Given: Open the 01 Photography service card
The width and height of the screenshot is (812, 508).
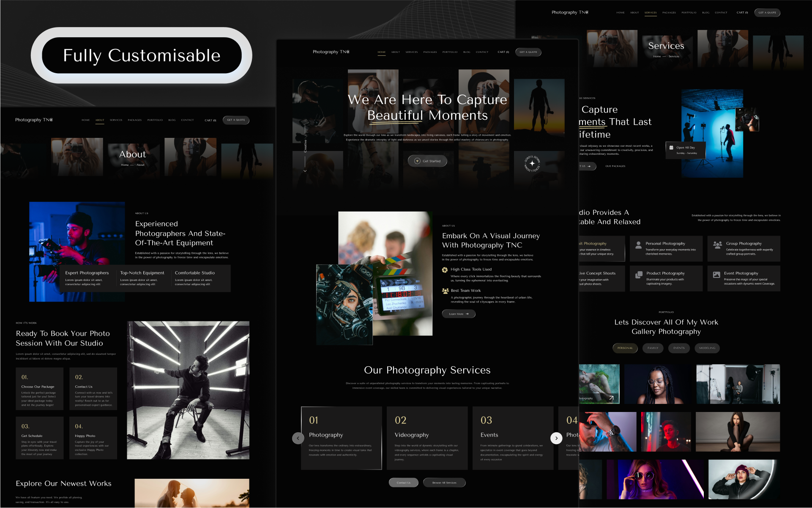Looking at the screenshot, I should pos(342,438).
